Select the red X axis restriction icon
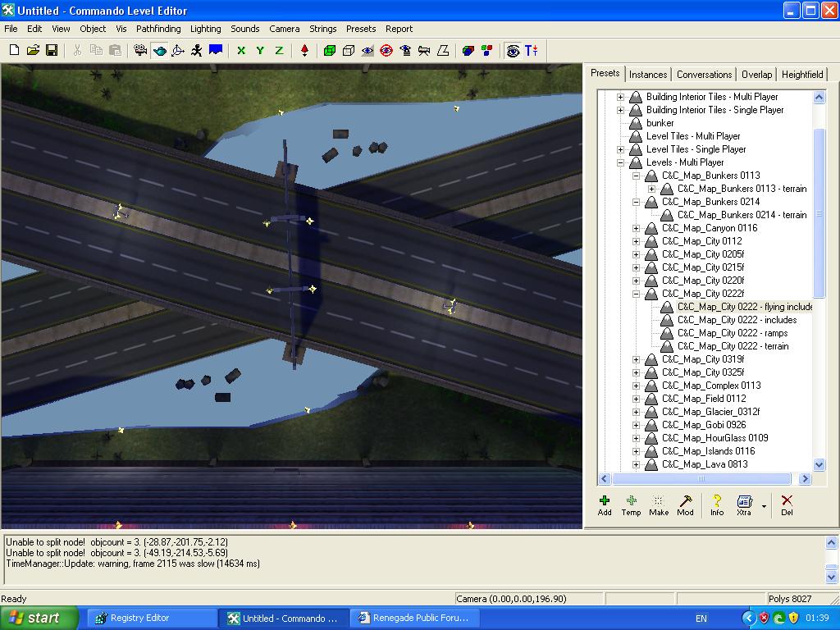This screenshot has height=630, width=840. click(241, 51)
